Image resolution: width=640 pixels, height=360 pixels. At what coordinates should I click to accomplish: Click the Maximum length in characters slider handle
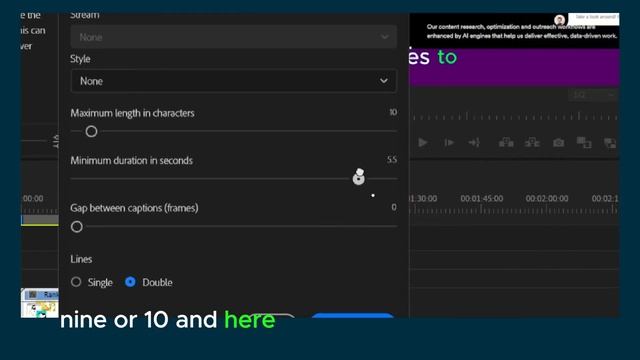(91, 131)
